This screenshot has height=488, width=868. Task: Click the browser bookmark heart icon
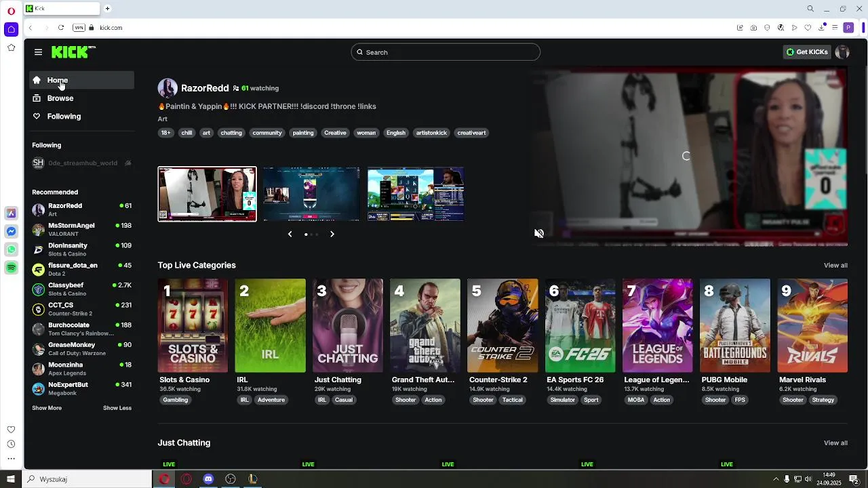(x=808, y=28)
